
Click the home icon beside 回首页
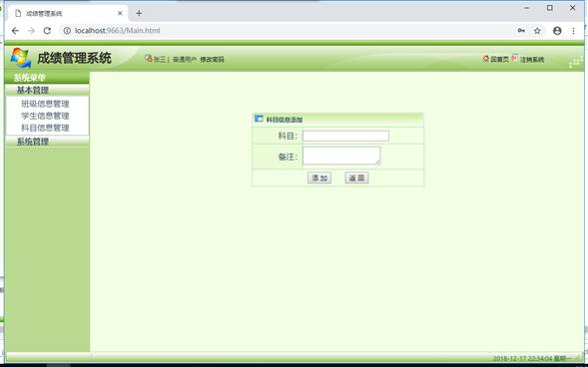point(486,59)
